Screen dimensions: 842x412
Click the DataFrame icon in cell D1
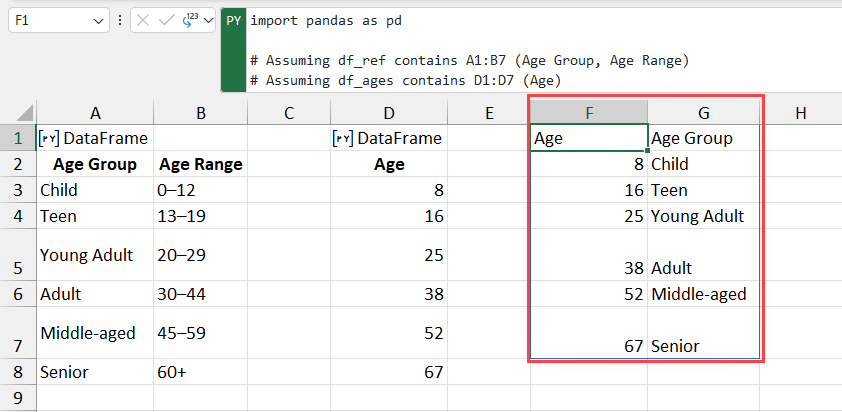pos(344,139)
